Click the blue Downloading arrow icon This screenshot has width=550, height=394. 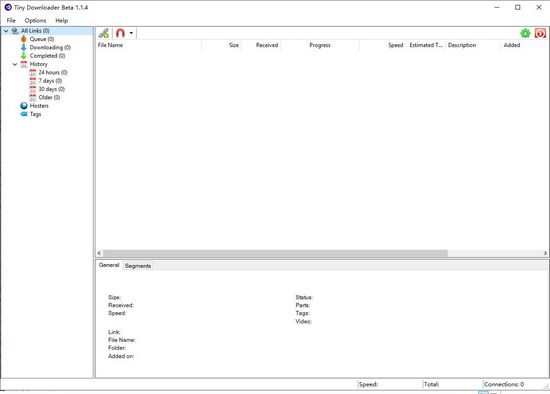tap(24, 47)
